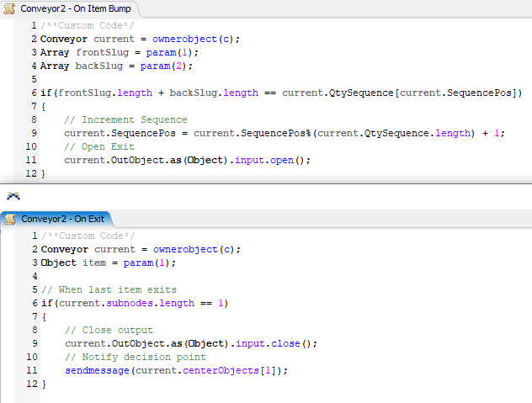
Task: Click 'frontSlug' declaration on line 3
Action: pos(102,52)
